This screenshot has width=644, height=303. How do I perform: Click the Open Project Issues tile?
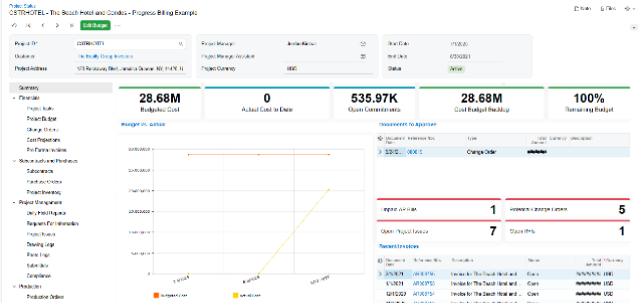(x=439, y=231)
